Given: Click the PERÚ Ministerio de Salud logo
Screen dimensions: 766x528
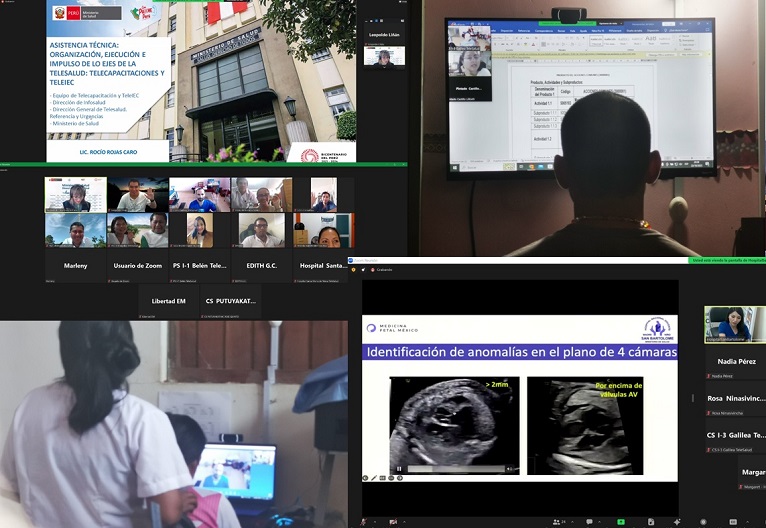Looking at the screenshot, I should tap(87, 13).
